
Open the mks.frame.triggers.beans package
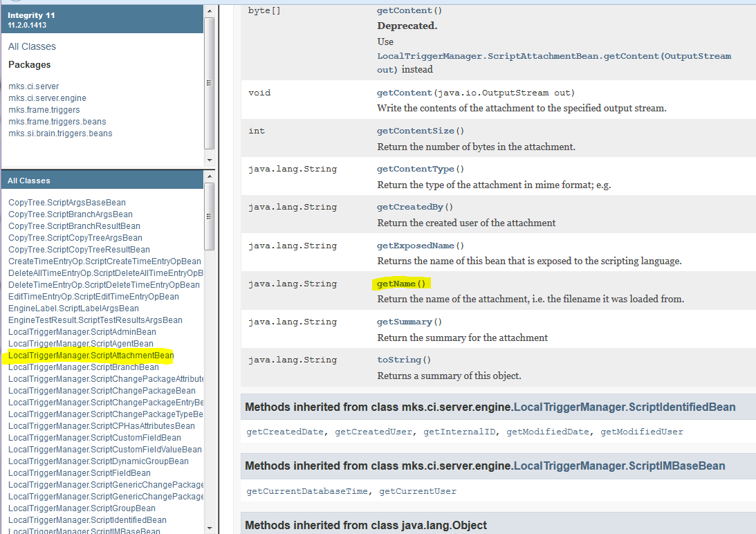point(57,122)
